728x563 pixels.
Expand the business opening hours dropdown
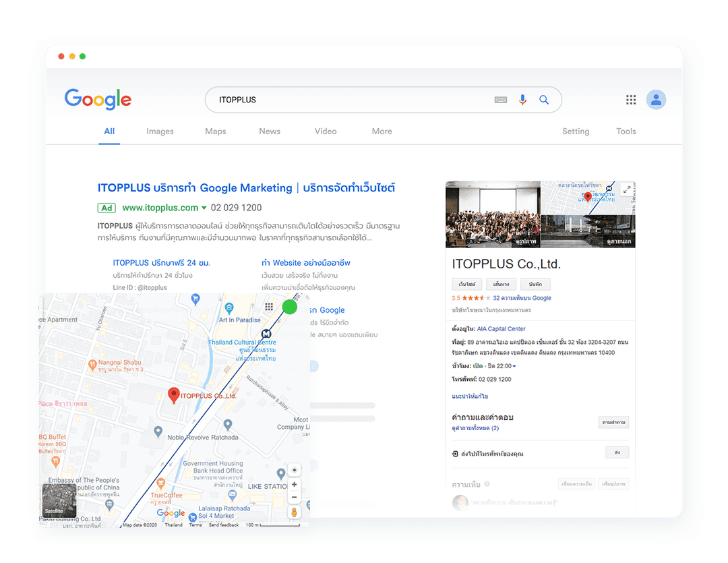coord(514,366)
